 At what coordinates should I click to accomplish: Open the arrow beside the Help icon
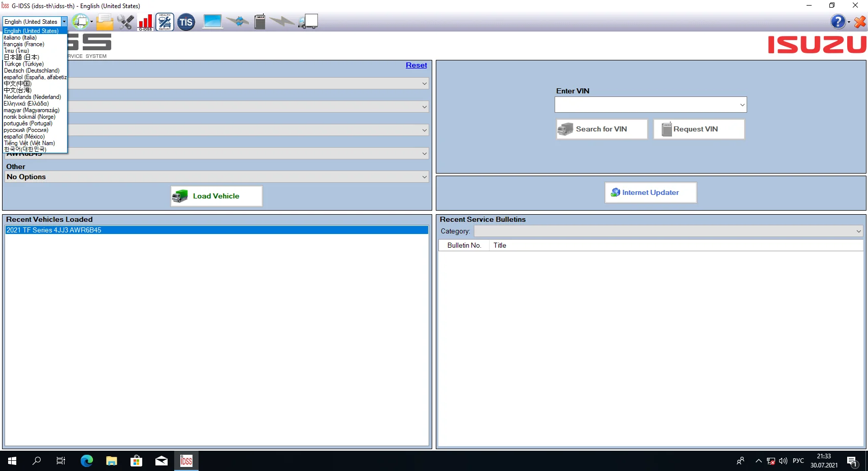tap(849, 22)
